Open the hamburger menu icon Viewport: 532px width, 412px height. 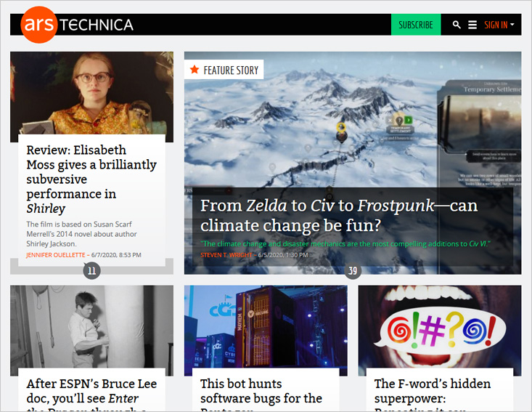[472, 25]
